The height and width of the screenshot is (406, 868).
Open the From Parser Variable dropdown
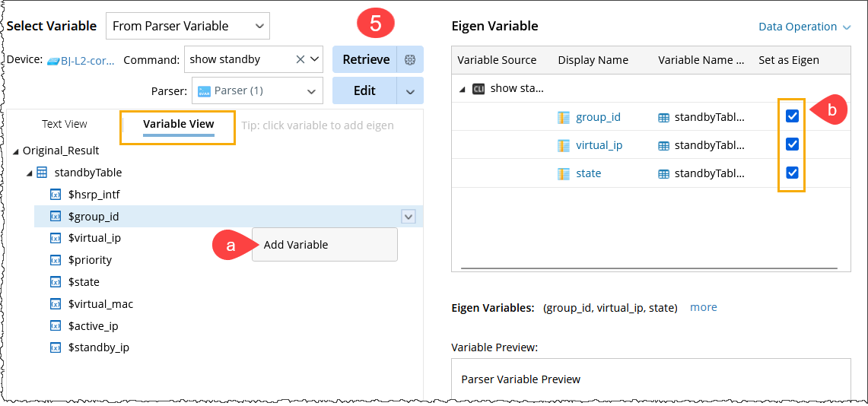pos(187,26)
